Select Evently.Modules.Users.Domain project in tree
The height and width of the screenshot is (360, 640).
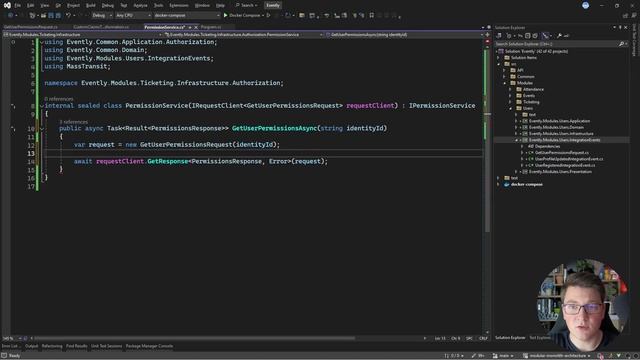(556, 127)
